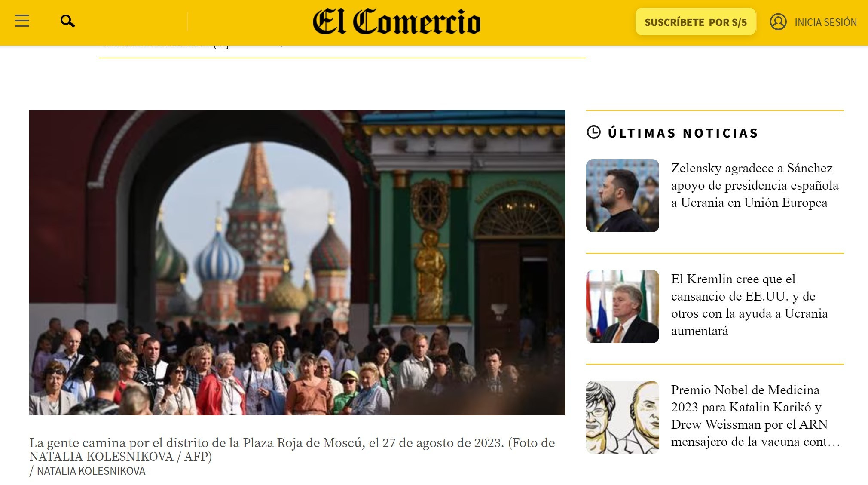Click the user account avatar icon

click(x=778, y=22)
